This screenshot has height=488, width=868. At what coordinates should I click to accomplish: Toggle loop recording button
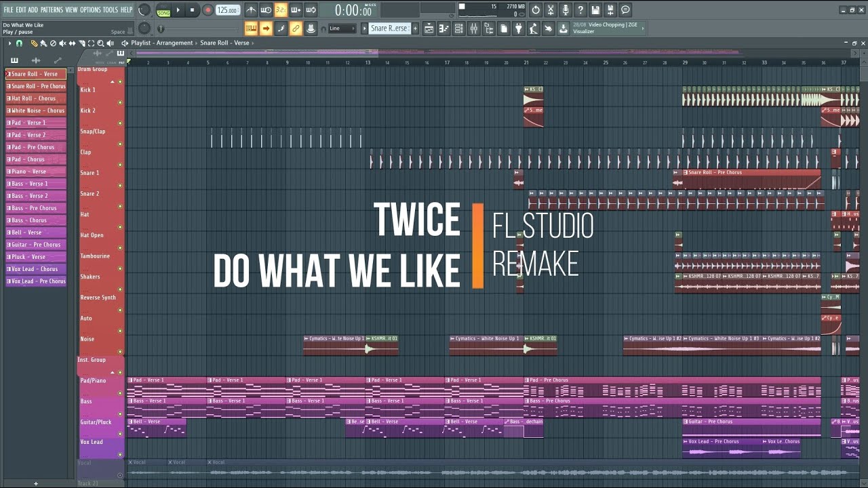click(x=311, y=10)
